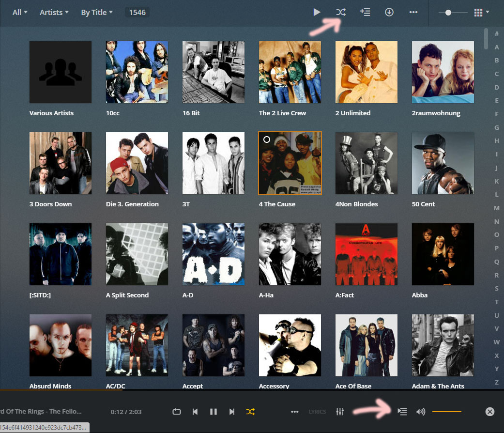Jump to letter A in the alphabet index

pos(497,47)
